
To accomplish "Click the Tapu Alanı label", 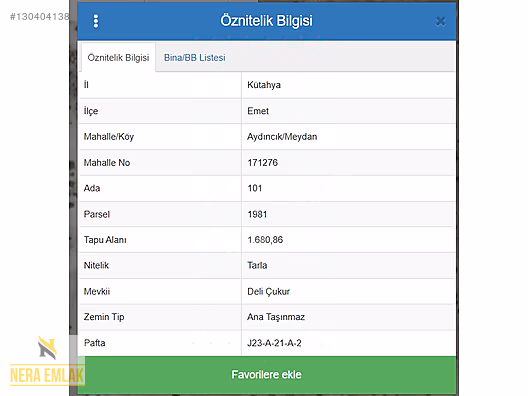I will pyautogui.click(x=105, y=240).
